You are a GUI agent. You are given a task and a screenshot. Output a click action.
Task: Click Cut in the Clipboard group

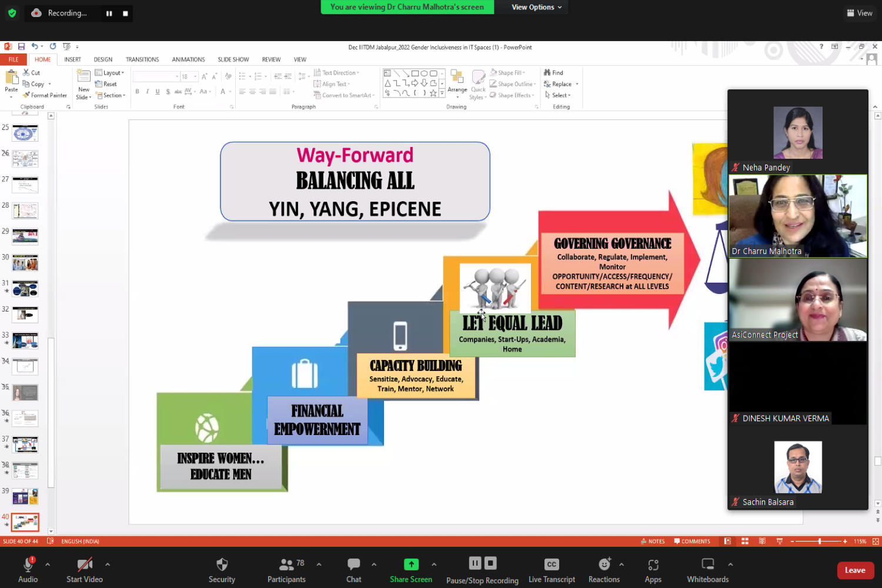pos(32,72)
